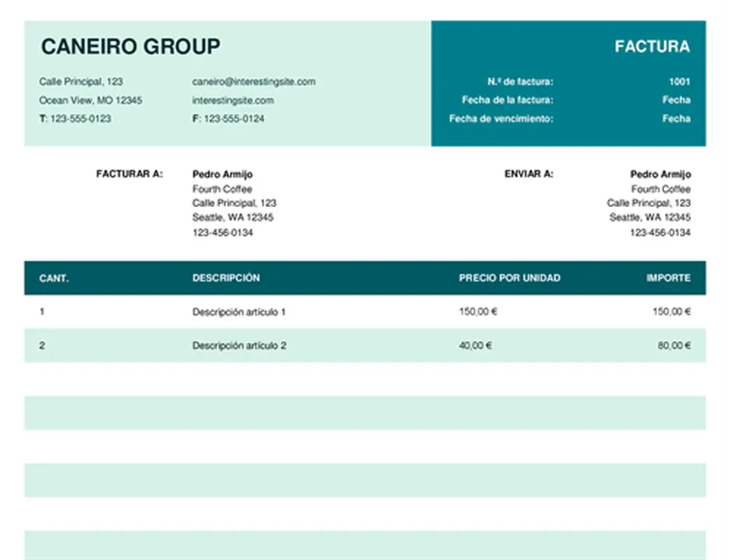Open the caneiro@interestingsite.com email address
The height and width of the screenshot is (560, 730).
254,82
